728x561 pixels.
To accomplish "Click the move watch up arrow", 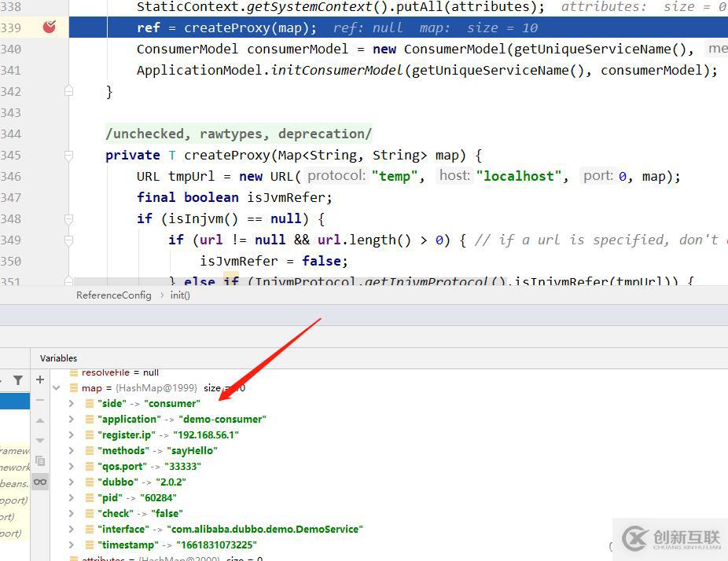I will point(40,421).
